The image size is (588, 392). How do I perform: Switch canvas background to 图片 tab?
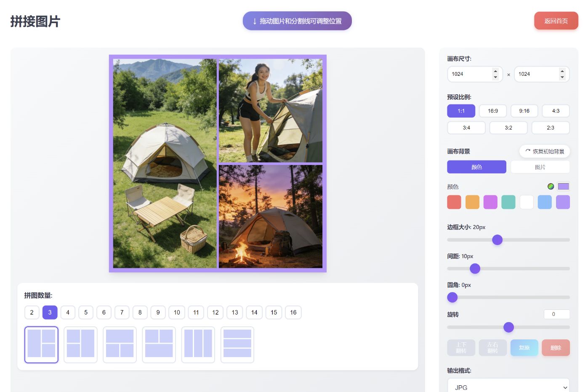coord(540,167)
